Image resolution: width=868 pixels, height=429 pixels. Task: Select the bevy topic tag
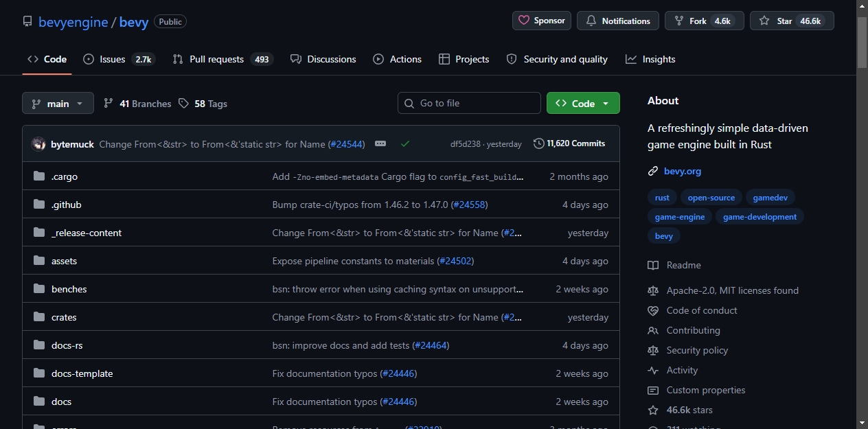[664, 236]
